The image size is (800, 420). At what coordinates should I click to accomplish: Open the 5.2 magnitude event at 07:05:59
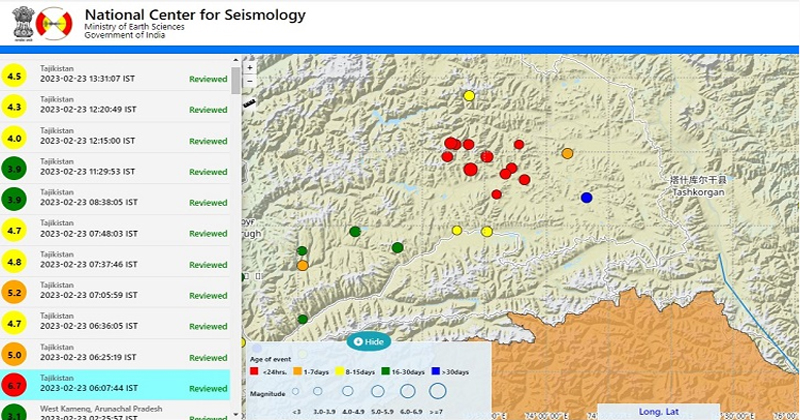tap(115, 291)
